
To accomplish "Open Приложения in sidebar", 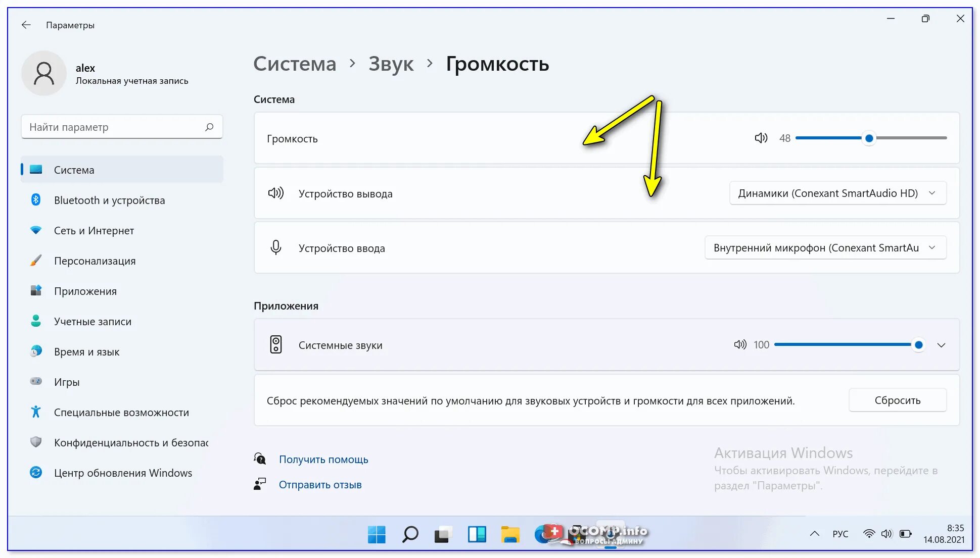I will click(122, 291).
